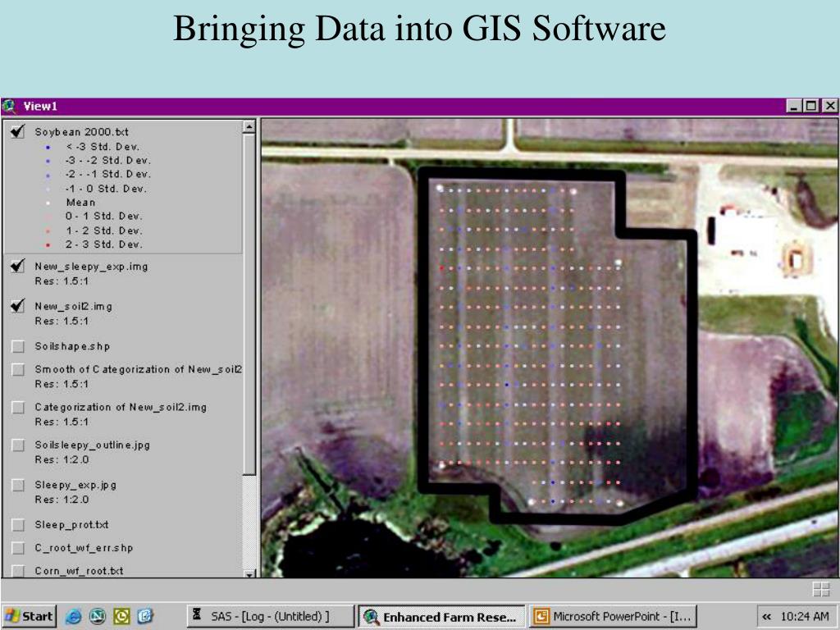Enable the Soilsleepy_outline.jpg layer
The height and width of the screenshot is (630, 840).
tap(18, 445)
